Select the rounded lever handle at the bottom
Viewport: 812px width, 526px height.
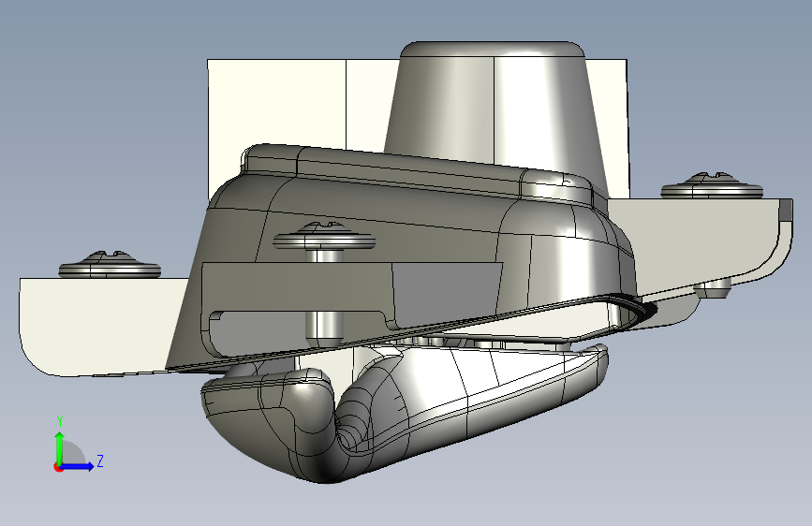coord(404,415)
